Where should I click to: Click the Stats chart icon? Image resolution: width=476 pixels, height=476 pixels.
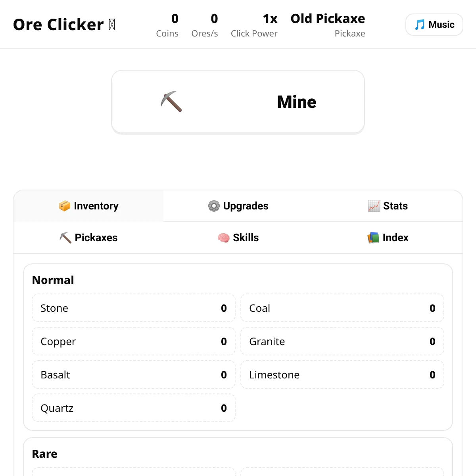pos(374,206)
